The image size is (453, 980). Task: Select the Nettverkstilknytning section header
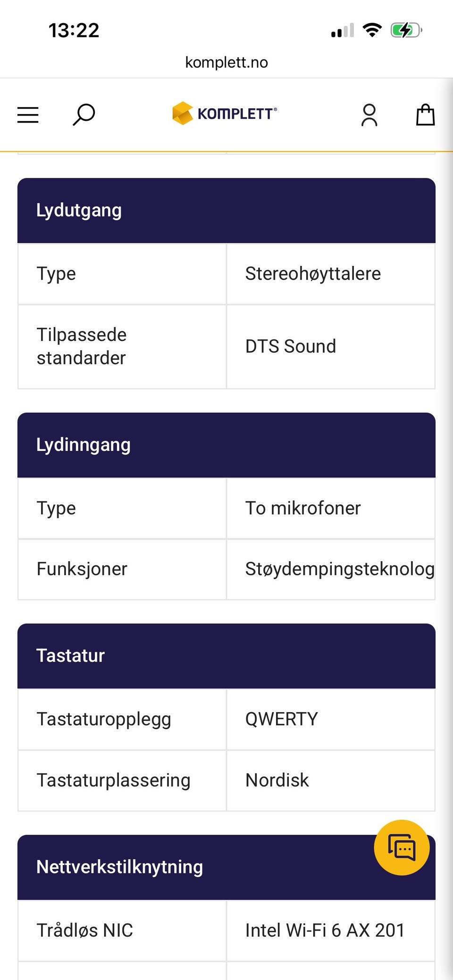[226, 867]
